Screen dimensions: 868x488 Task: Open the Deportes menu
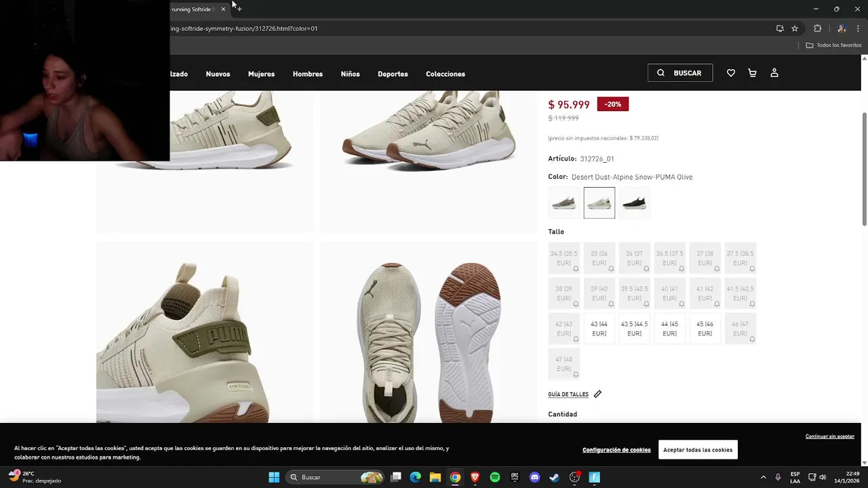(x=393, y=74)
